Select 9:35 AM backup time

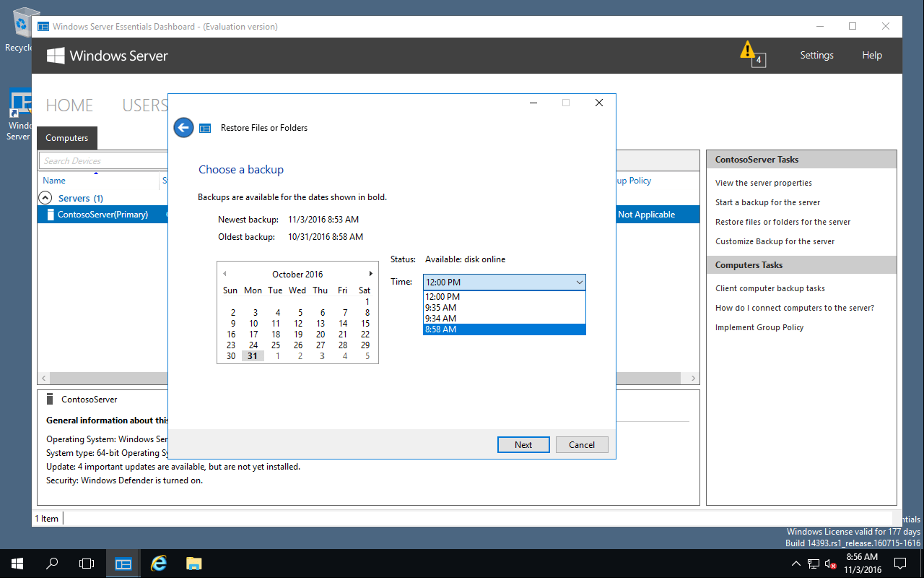504,308
